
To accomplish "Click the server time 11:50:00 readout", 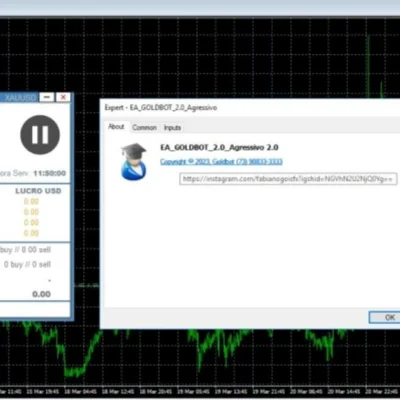I will (49, 173).
